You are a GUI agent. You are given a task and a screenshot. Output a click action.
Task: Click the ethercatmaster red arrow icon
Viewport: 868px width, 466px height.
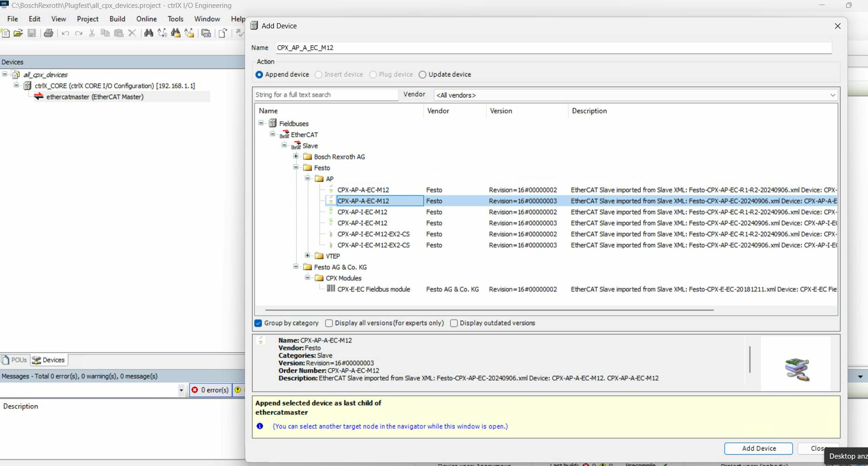(x=39, y=96)
